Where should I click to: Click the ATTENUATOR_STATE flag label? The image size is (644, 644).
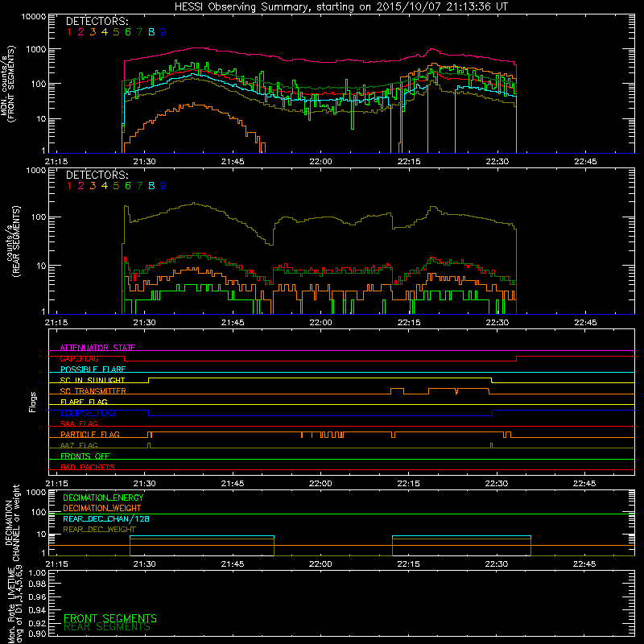(97, 348)
